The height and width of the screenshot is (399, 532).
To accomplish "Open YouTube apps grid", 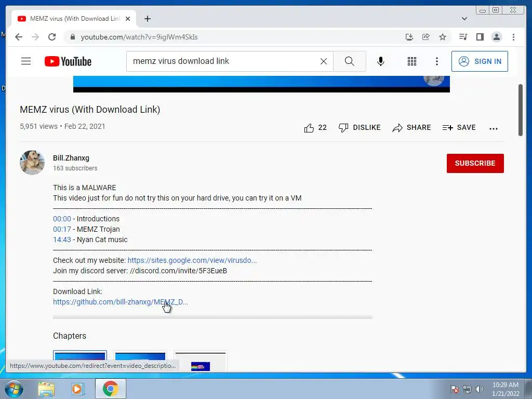I will pyautogui.click(x=412, y=61).
